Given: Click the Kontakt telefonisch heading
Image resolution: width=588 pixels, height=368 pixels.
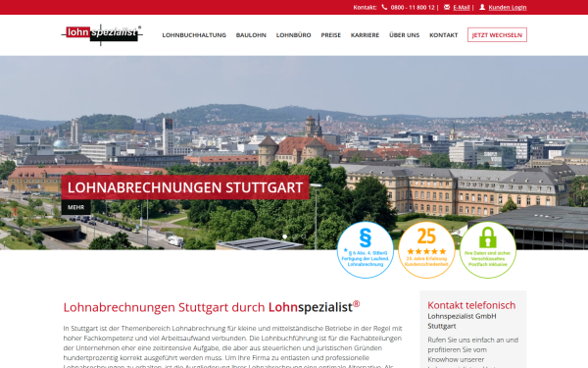Looking at the screenshot, I should (471, 305).
